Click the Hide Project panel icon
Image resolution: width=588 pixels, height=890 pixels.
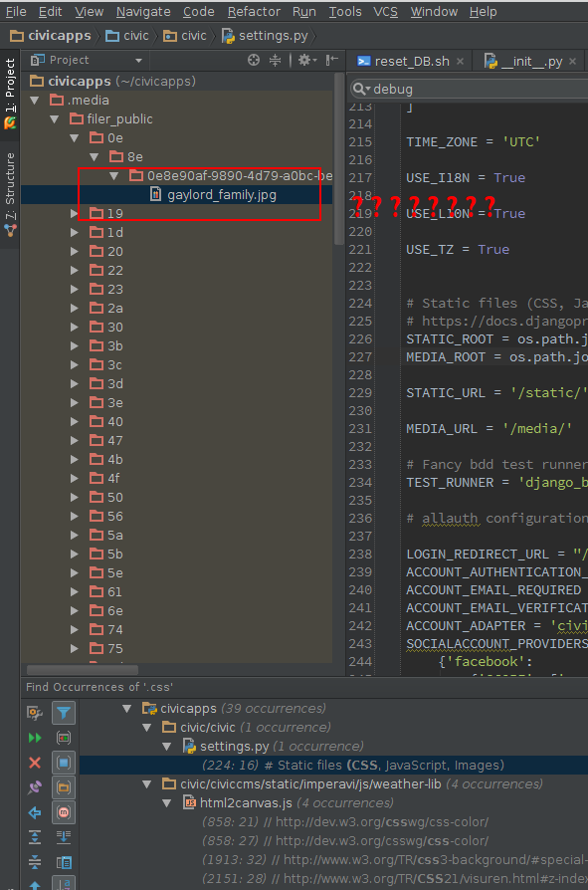coord(332,60)
